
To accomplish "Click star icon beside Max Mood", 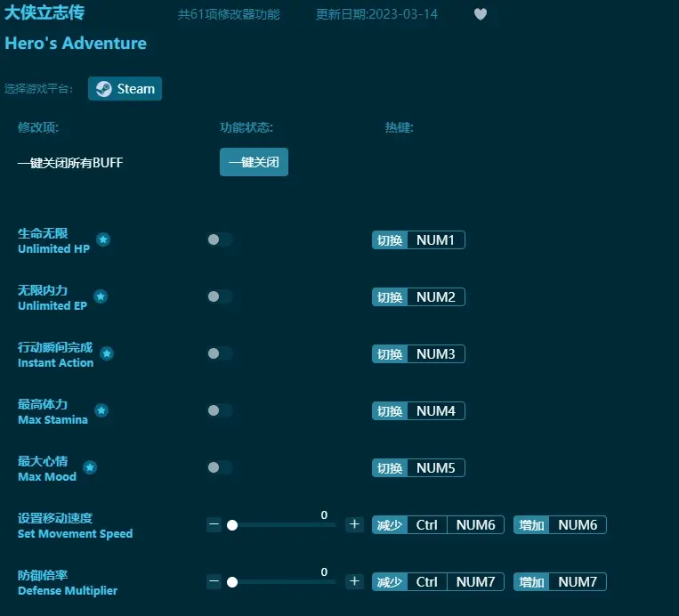I will [x=90, y=467].
